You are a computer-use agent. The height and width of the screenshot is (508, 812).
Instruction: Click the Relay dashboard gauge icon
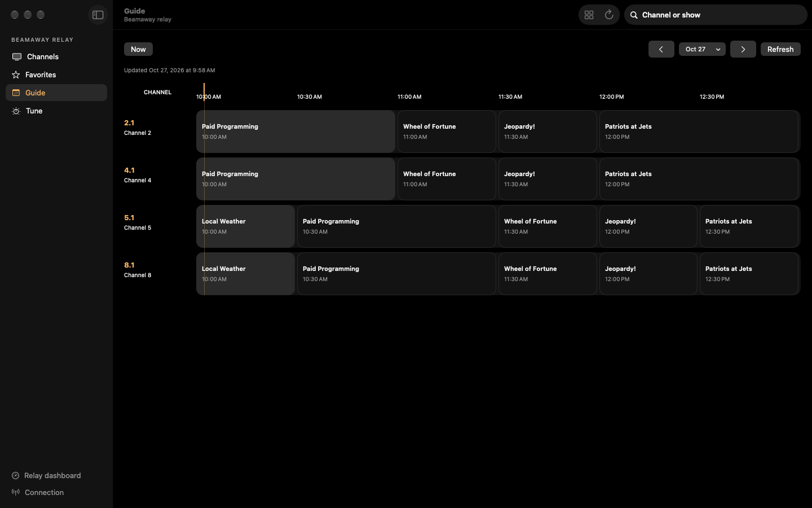coord(16,475)
